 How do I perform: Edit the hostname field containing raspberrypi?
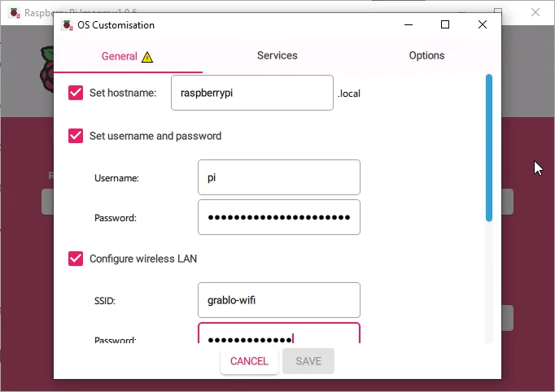point(252,93)
